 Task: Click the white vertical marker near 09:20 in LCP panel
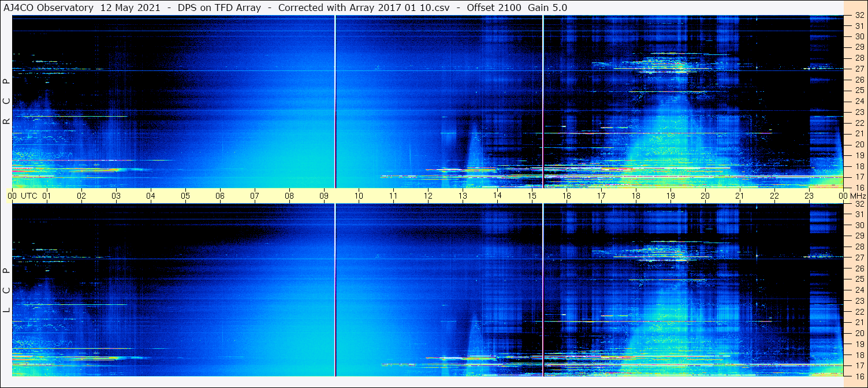click(x=336, y=290)
